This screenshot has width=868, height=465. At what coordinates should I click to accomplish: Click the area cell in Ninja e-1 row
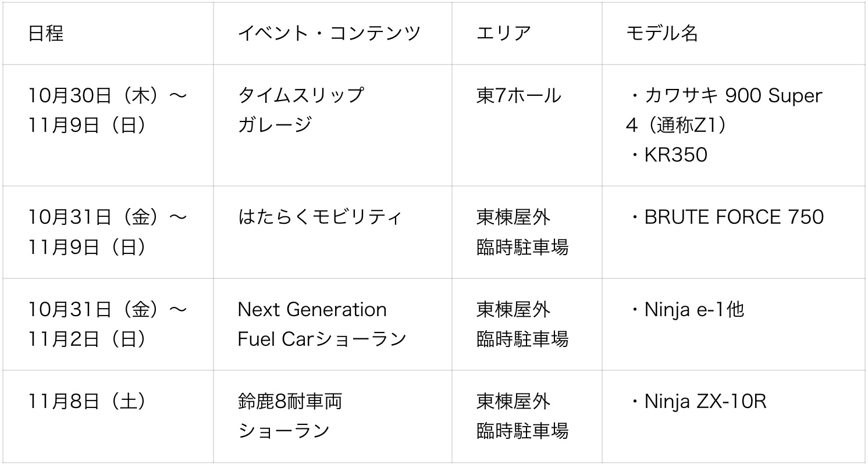click(522, 324)
